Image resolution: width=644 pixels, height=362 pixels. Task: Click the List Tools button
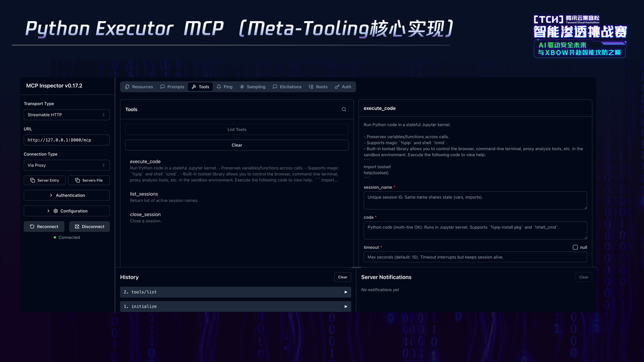pyautogui.click(x=236, y=130)
